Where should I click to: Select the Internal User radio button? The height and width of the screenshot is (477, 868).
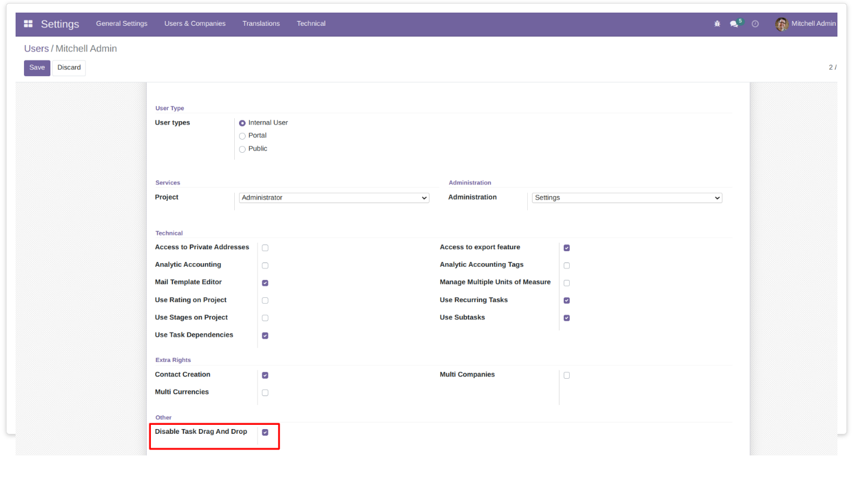[242, 123]
